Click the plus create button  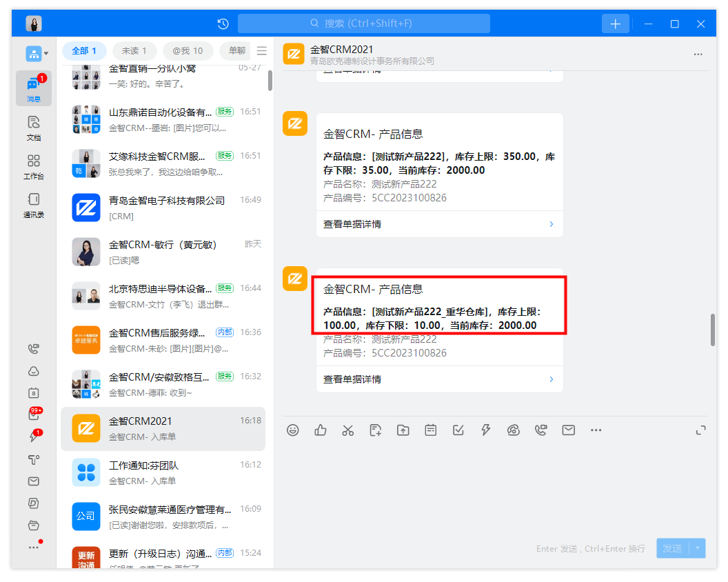click(x=615, y=23)
